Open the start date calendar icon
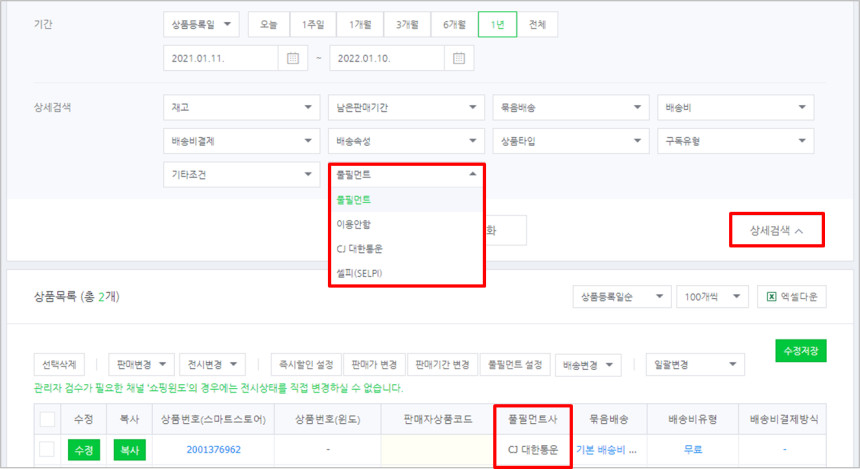The width and height of the screenshot is (860, 469). (293, 58)
